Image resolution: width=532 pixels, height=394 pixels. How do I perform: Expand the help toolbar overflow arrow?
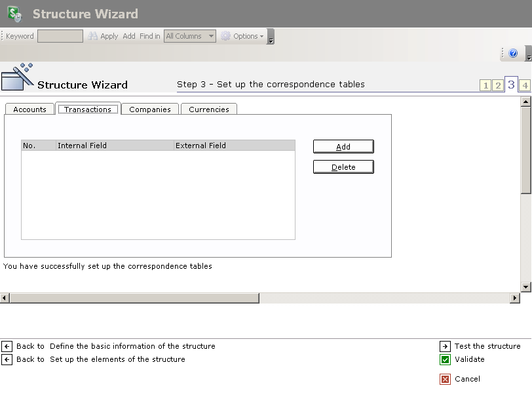click(x=528, y=54)
